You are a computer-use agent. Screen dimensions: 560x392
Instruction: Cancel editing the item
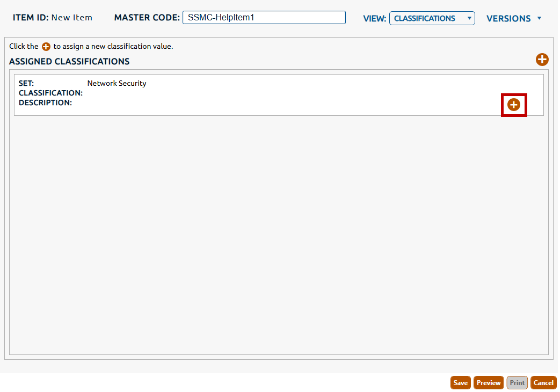[x=543, y=382]
